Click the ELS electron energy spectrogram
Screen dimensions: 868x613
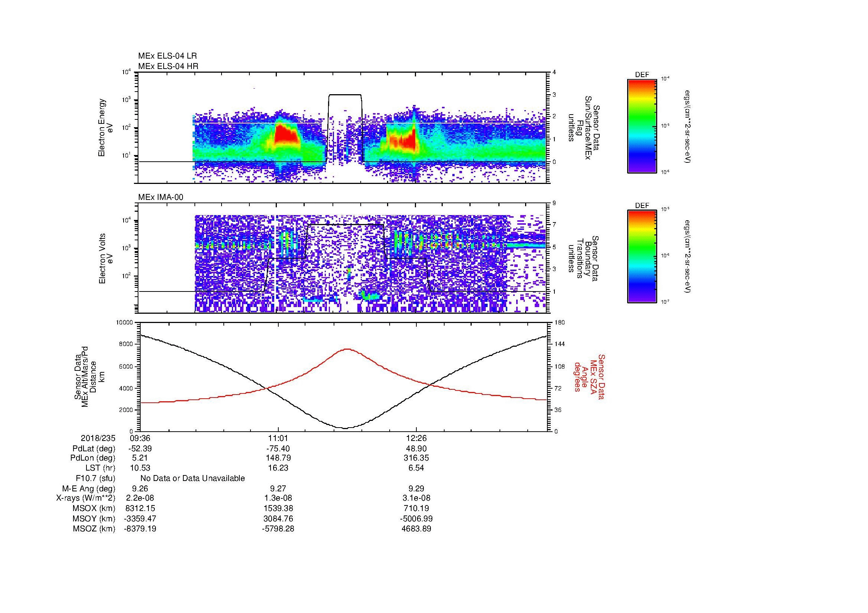point(343,128)
